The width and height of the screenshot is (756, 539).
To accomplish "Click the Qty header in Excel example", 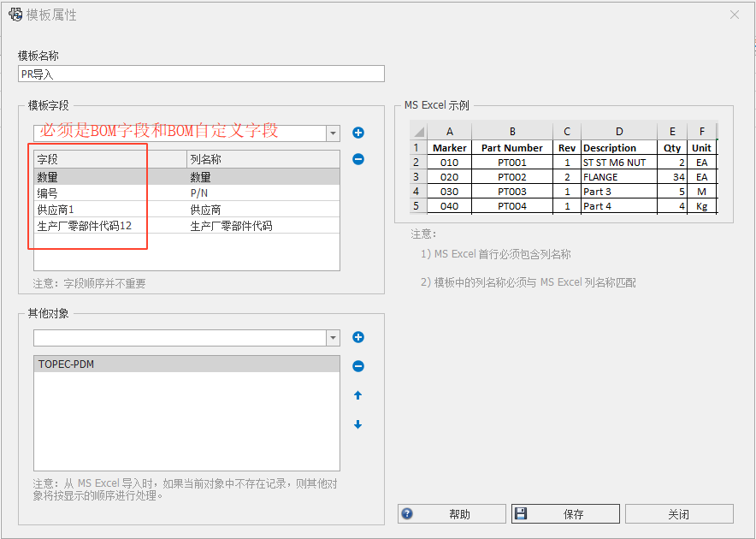I will 672,148.
